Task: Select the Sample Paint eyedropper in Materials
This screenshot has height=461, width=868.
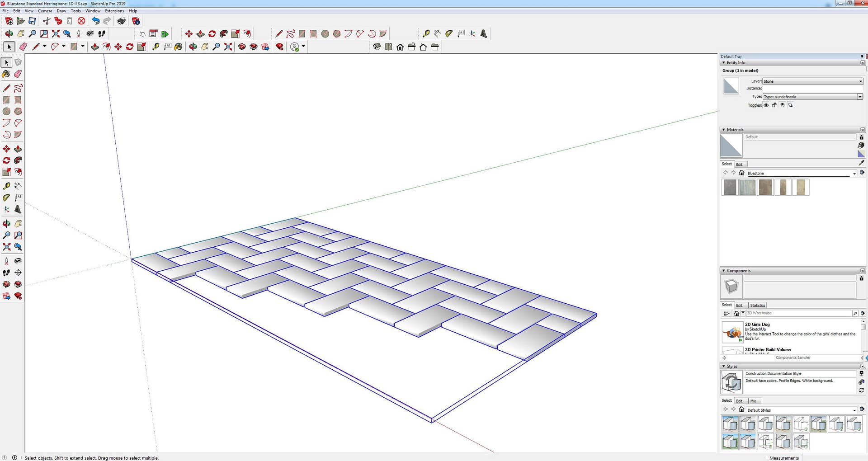Action: pyautogui.click(x=861, y=163)
